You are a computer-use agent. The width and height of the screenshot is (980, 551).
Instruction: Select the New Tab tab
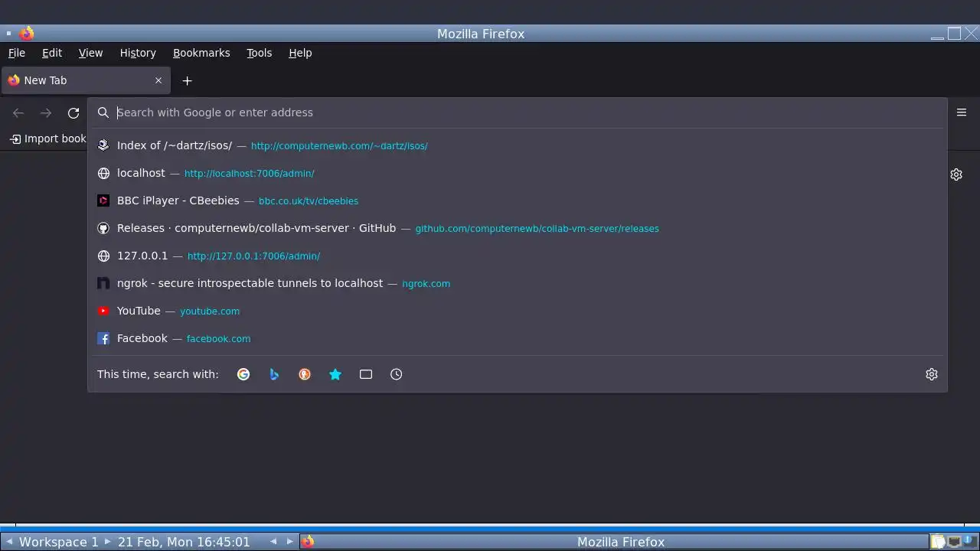coord(86,80)
